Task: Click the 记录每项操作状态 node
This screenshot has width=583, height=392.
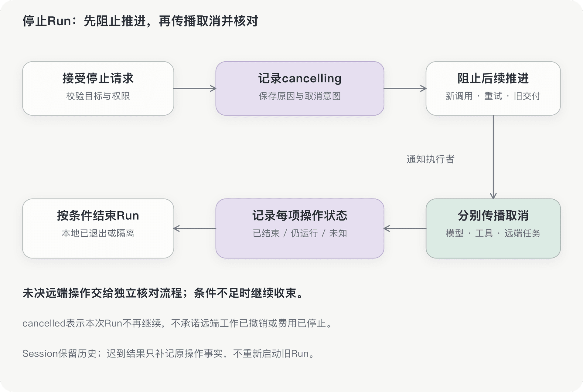Action: coord(300,228)
